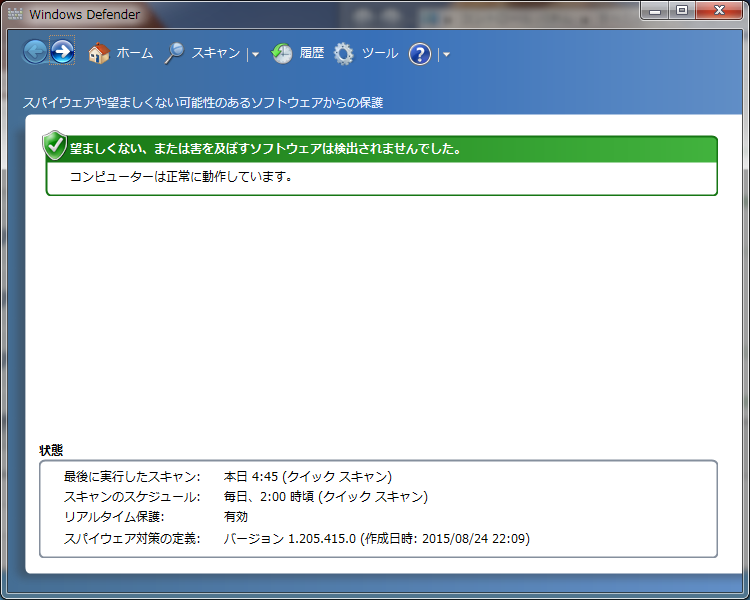
Task: Start a scan via スキャン label
Action: coord(216,53)
